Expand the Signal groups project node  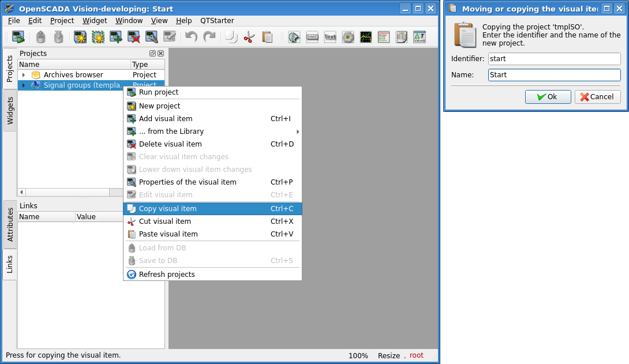pos(24,85)
